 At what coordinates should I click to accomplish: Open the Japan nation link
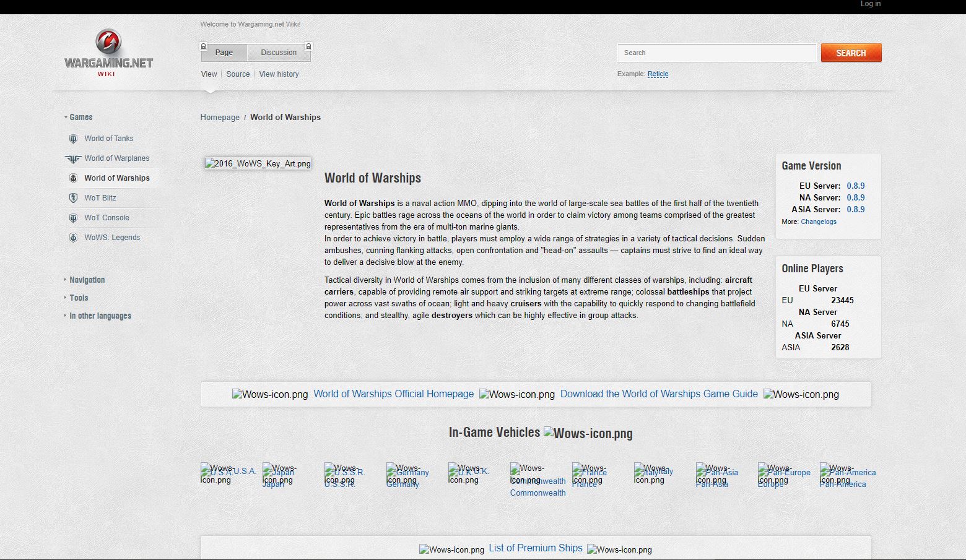(x=273, y=484)
